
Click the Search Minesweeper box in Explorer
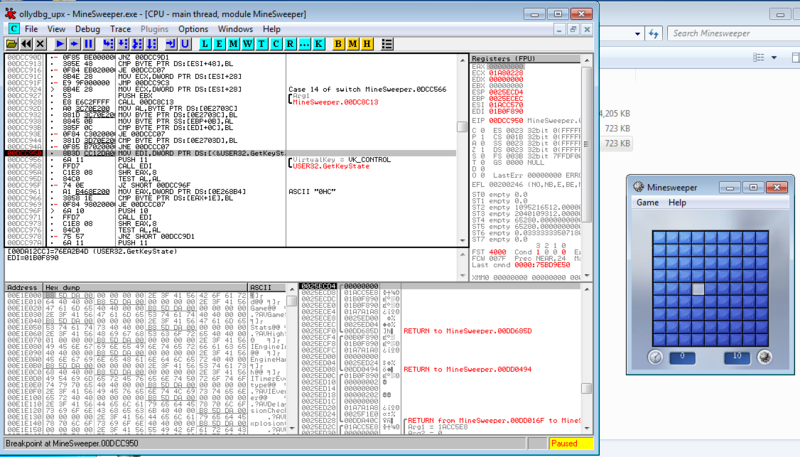tap(734, 33)
